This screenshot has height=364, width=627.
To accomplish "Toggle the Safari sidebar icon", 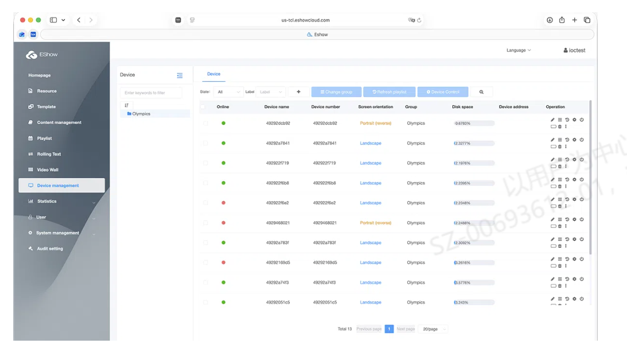I will click(53, 20).
